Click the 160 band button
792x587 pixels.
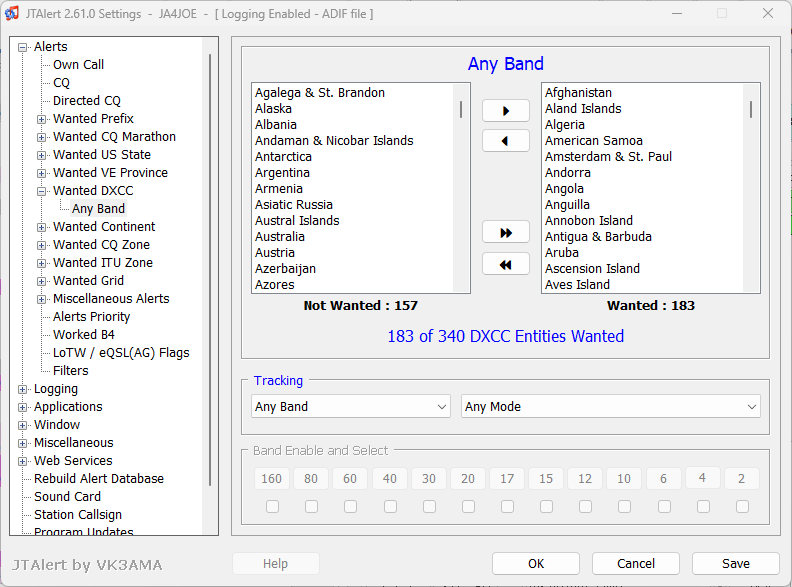(271, 478)
